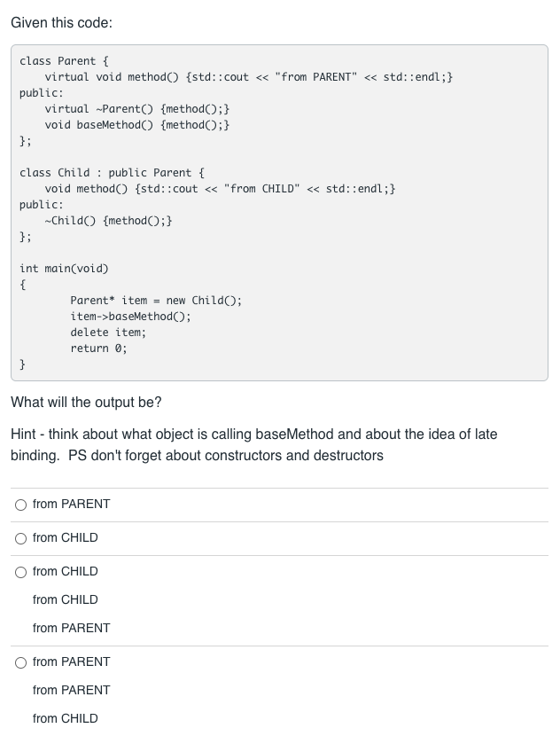Pick the last answer beginning with 'from PARENT'
This screenshot has width=560, height=736.
point(72,662)
